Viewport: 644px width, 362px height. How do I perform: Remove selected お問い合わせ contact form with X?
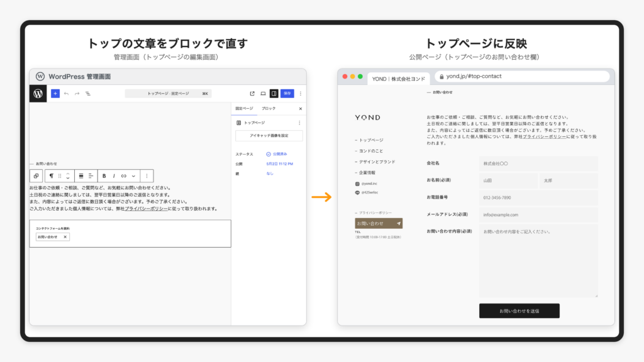coord(65,237)
